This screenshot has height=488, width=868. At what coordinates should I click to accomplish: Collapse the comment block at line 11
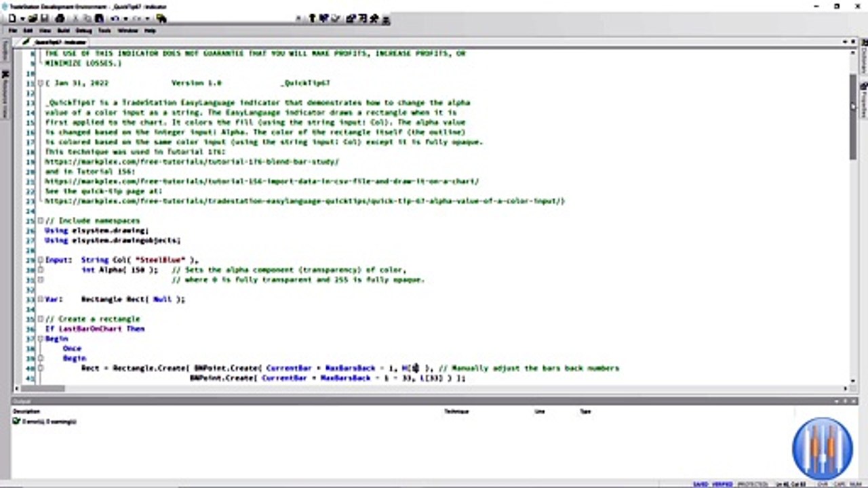(x=40, y=83)
